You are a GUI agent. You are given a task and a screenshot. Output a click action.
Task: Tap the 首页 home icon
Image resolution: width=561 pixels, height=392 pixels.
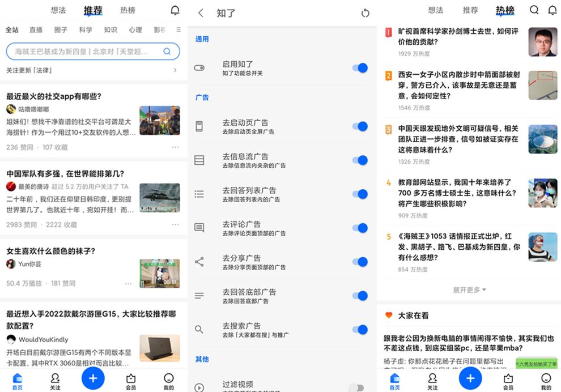[x=395, y=380]
